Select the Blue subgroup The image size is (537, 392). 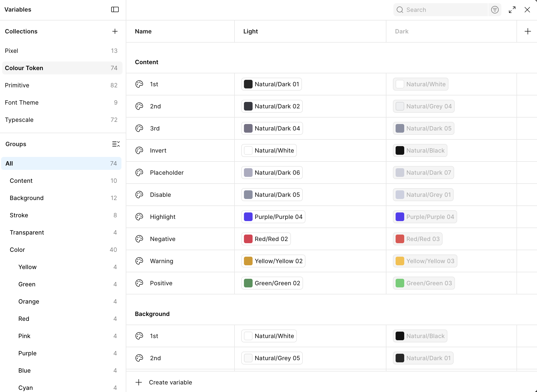click(x=61, y=370)
